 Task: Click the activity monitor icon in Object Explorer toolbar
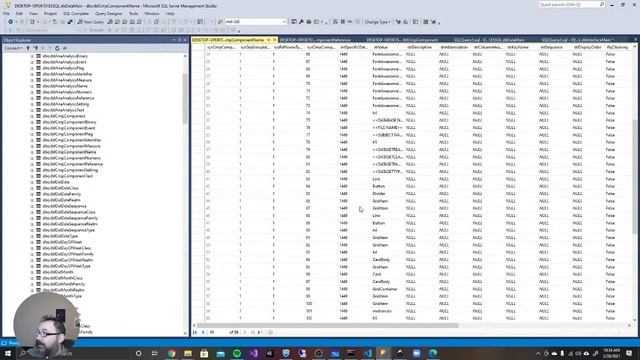pos(65,48)
